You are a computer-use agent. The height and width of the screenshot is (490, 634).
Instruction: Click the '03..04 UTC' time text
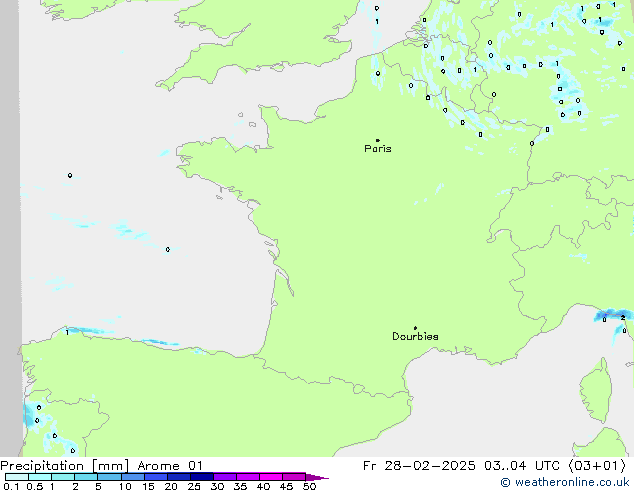[522, 466]
